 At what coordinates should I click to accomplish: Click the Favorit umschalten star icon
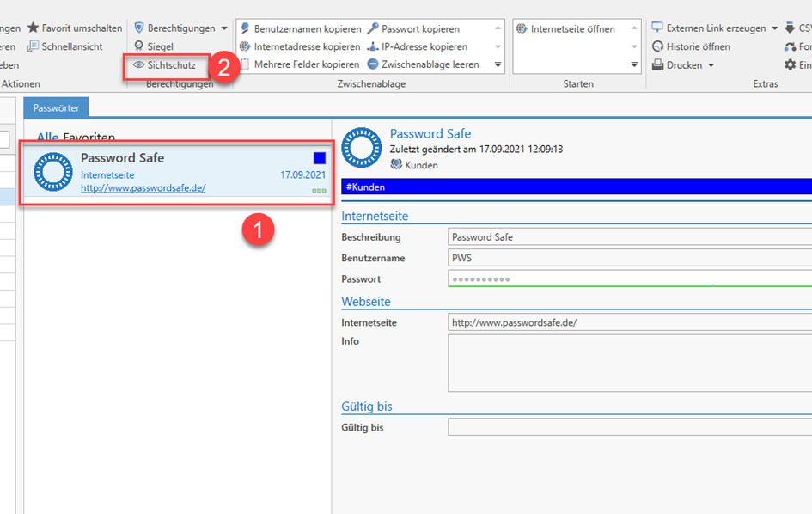click(x=34, y=28)
